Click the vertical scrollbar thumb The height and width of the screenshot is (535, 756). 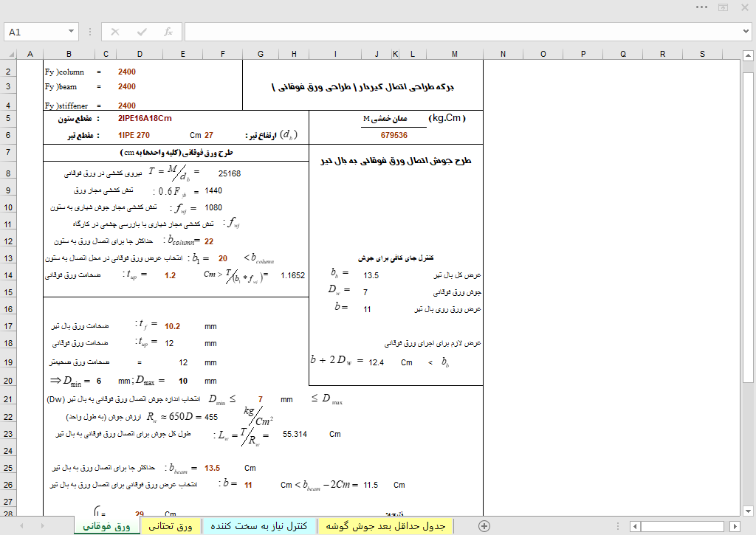coord(748,227)
